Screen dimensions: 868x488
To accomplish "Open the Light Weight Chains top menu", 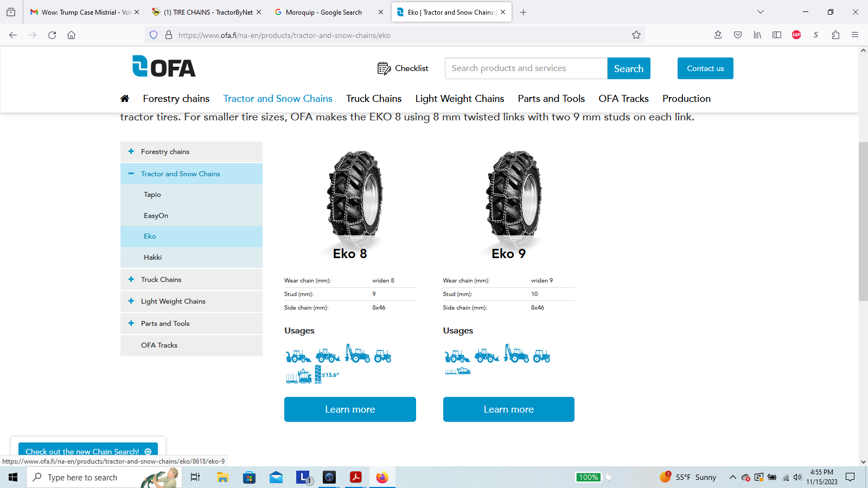I will click(459, 99).
